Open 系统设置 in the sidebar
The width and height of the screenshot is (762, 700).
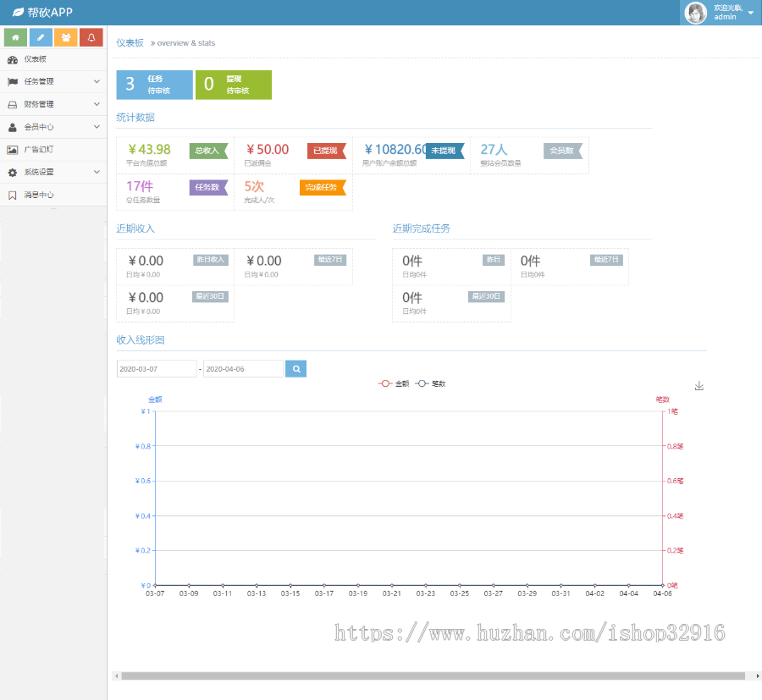pos(53,173)
